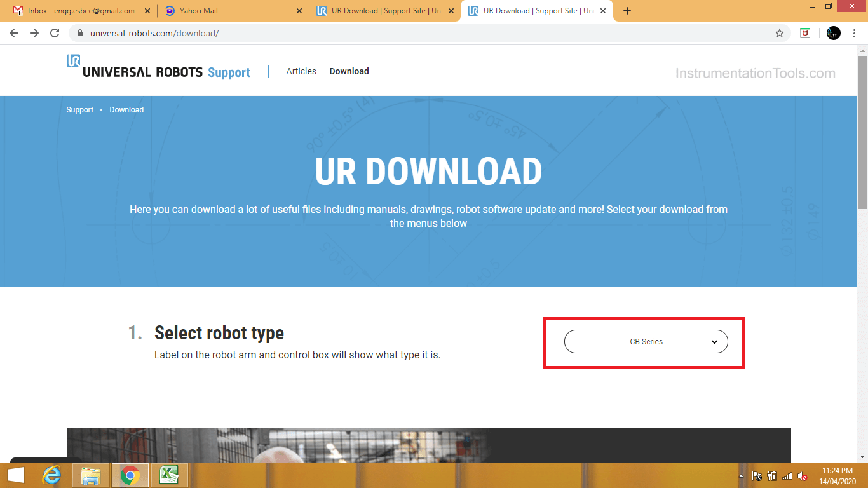
Task: Bookmark this page with the star
Action: click(780, 33)
